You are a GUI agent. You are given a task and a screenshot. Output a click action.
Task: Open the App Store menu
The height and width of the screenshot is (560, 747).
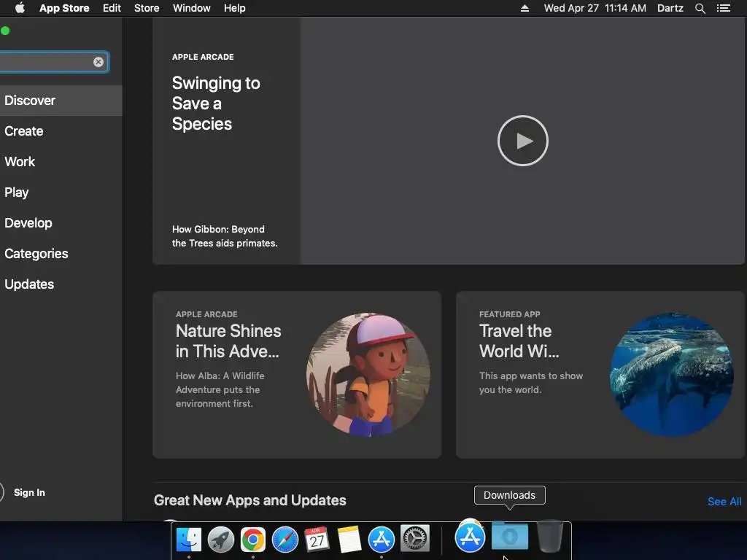click(64, 8)
